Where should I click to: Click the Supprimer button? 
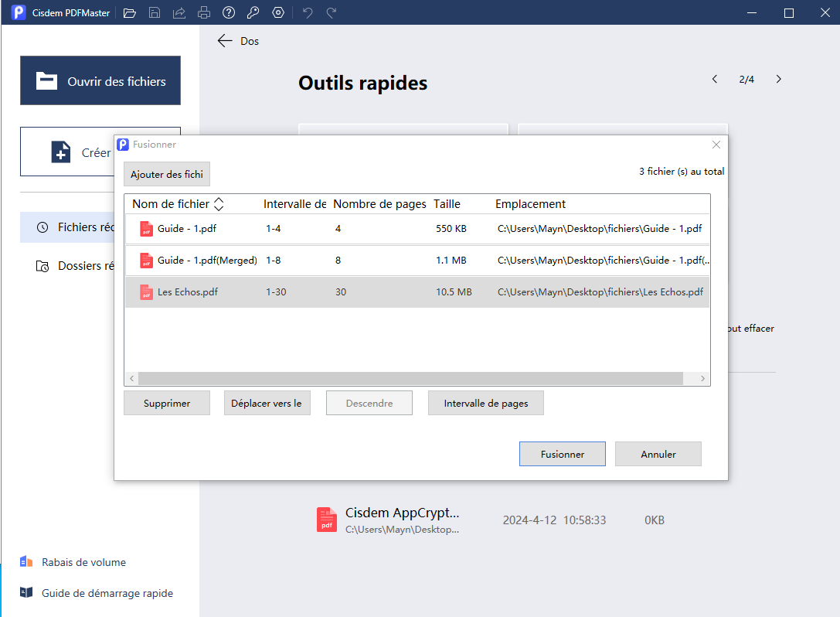tap(167, 403)
